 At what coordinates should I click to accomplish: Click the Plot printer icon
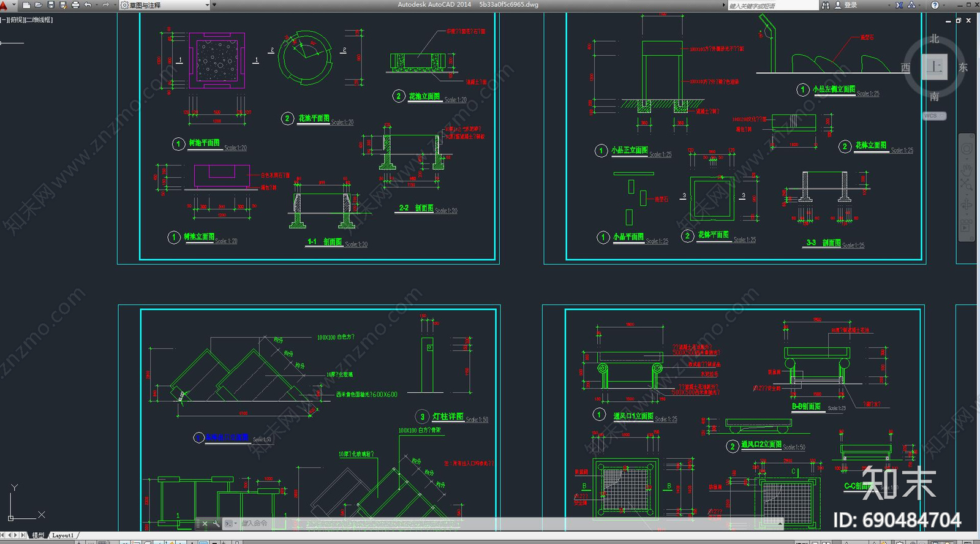[75, 5]
